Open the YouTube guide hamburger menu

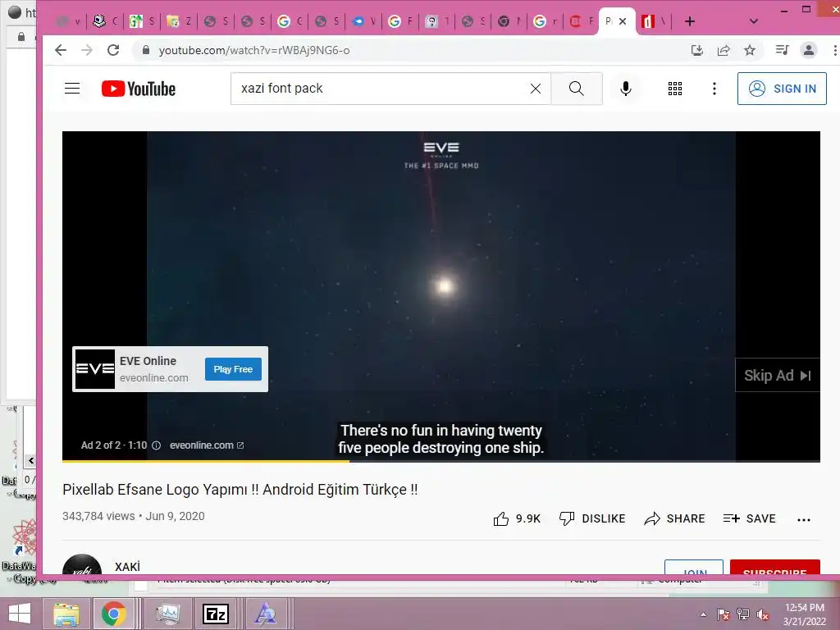click(x=72, y=89)
